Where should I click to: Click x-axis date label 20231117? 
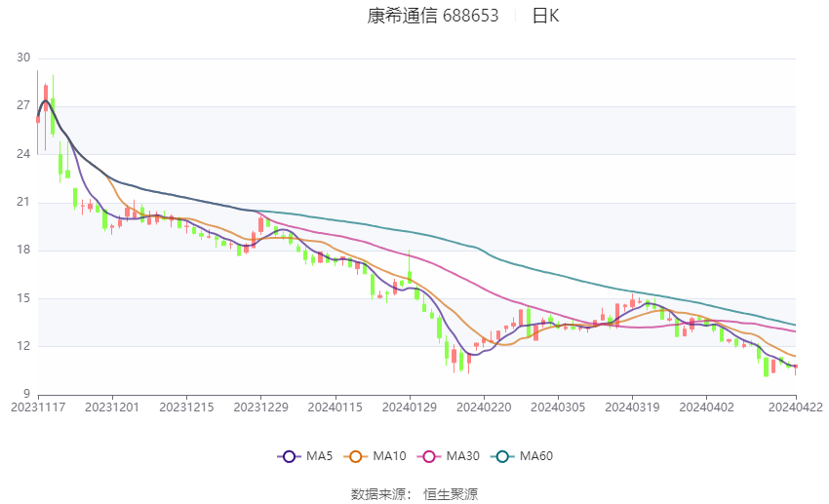(x=38, y=407)
